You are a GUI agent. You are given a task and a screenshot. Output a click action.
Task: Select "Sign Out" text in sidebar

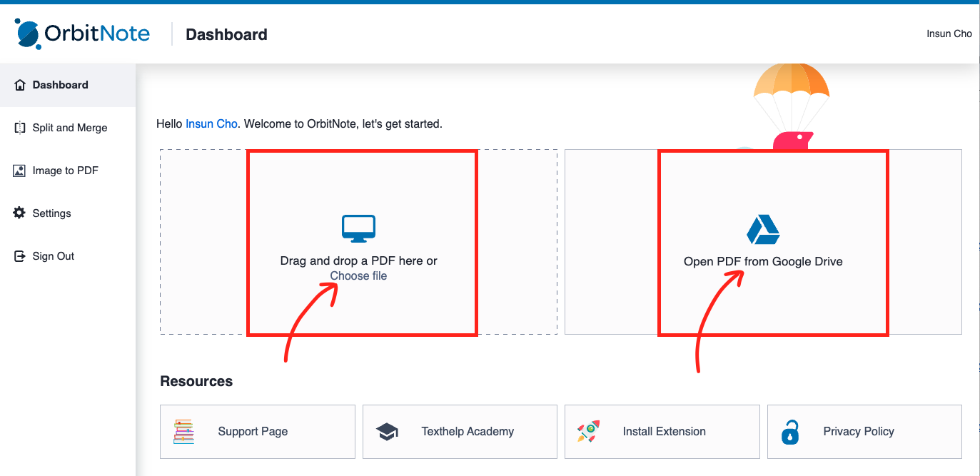[x=54, y=256]
